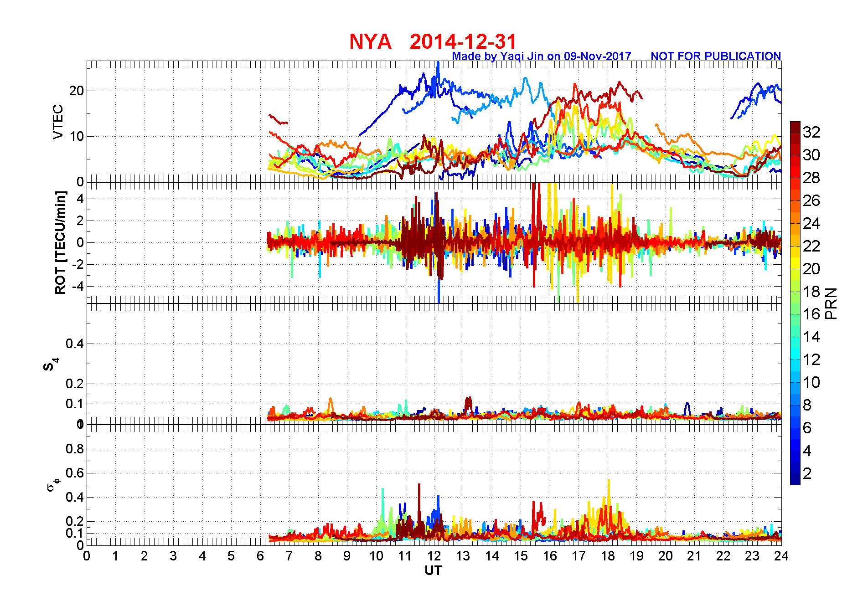Click the VTEC axis tick value 10
Image resolution: width=868 pixels, height=606 pixels.
(77, 136)
